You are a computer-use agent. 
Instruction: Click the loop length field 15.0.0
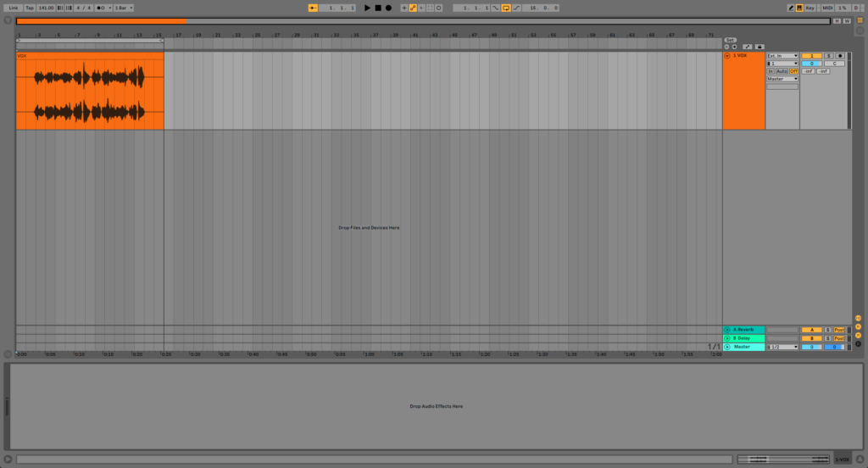pos(541,8)
